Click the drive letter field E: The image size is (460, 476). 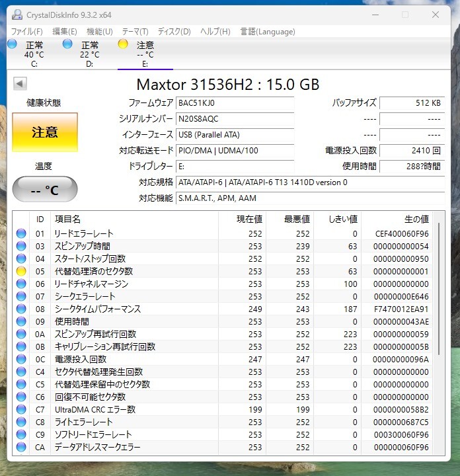(235, 167)
